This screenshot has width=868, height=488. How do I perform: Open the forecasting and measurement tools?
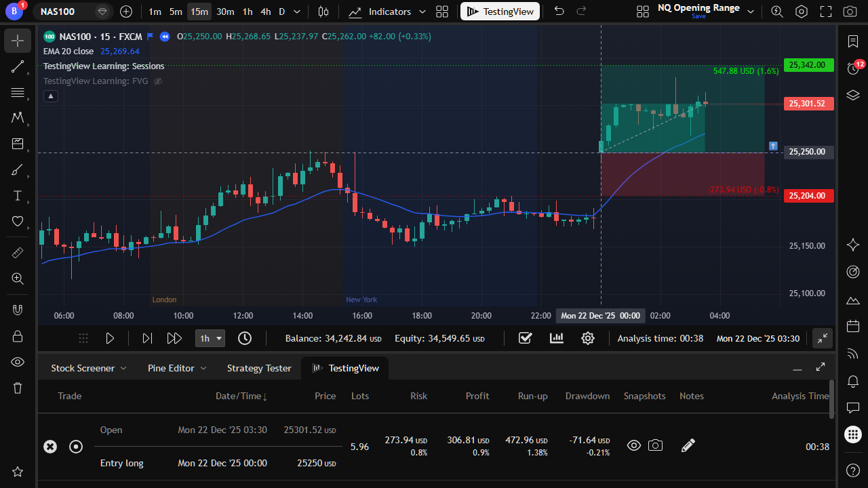[x=18, y=144]
